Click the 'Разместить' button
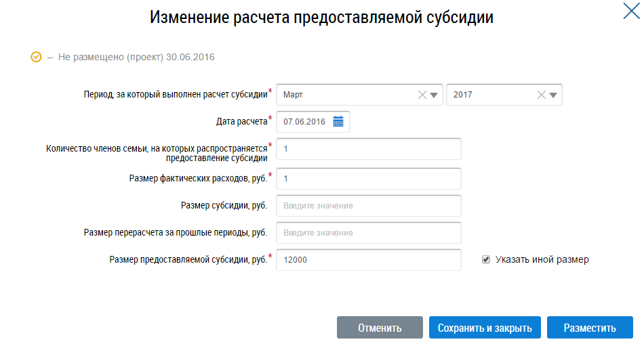The width and height of the screenshot is (644, 348). coord(590,328)
